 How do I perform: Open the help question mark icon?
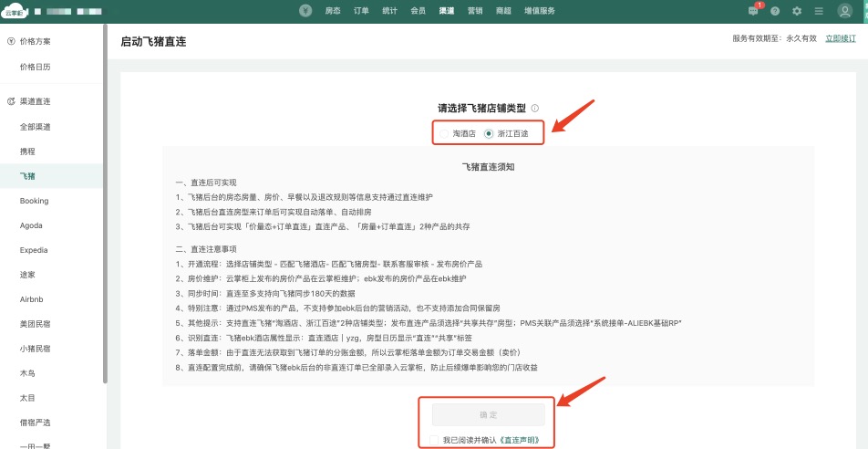click(x=775, y=11)
